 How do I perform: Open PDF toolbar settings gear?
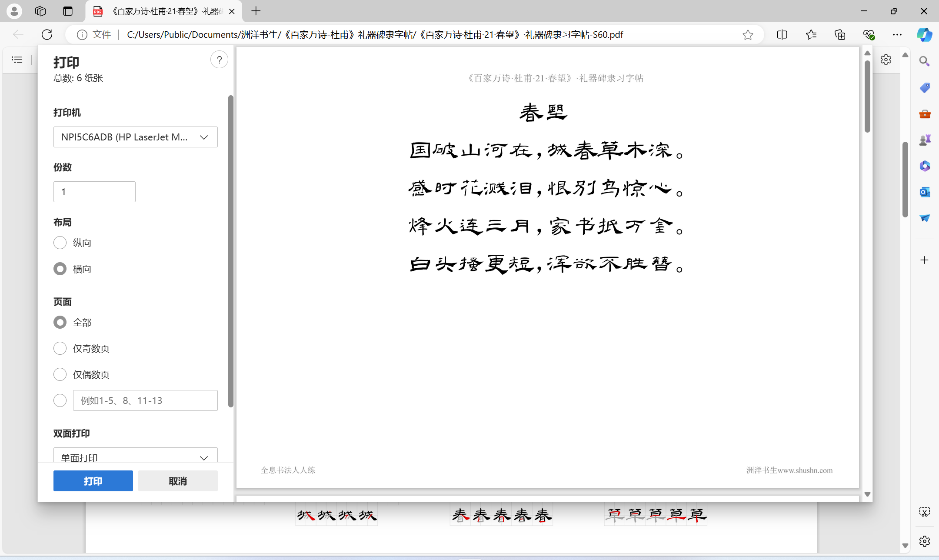(x=886, y=60)
